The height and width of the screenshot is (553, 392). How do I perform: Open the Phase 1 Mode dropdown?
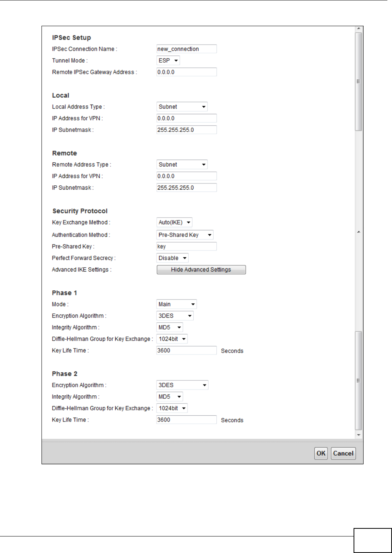coord(176,304)
